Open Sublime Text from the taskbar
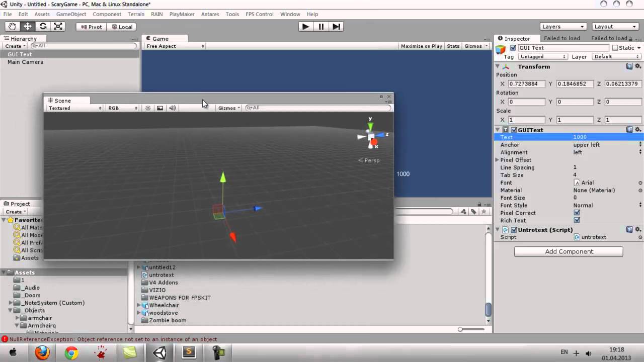 [x=189, y=353]
